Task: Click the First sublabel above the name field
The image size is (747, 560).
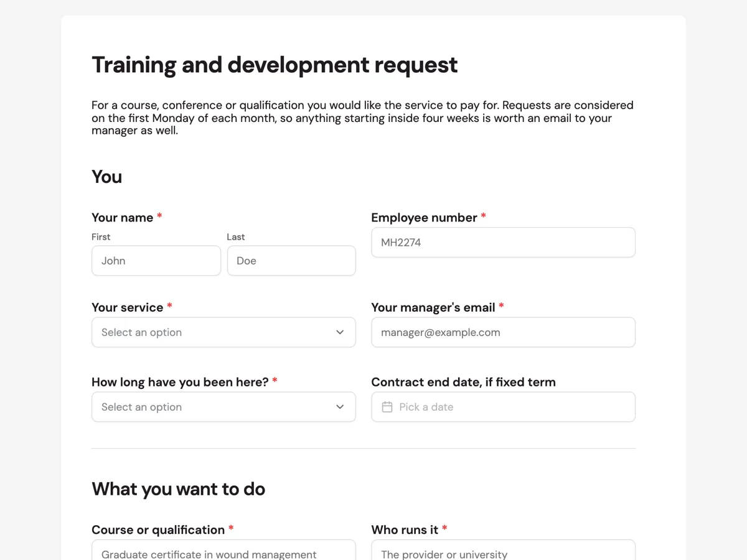Action: click(101, 237)
